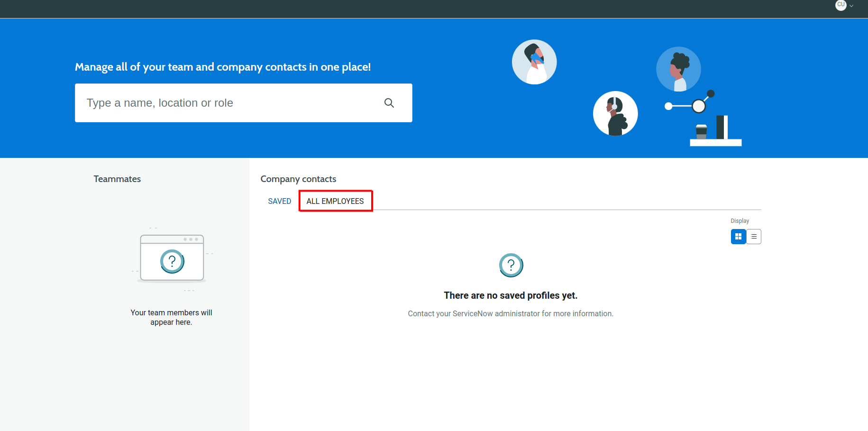Image resolution: width=868 pixels, height=431 pixels.
Task: Click the 'There are no saved profiles yet' message
Action: pos(511,295)
